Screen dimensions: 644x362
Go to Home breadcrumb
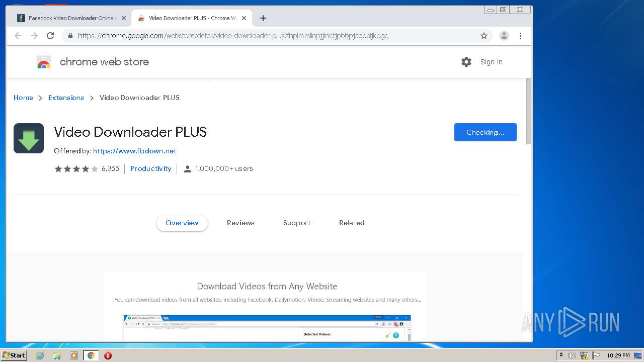pos(23,98)
